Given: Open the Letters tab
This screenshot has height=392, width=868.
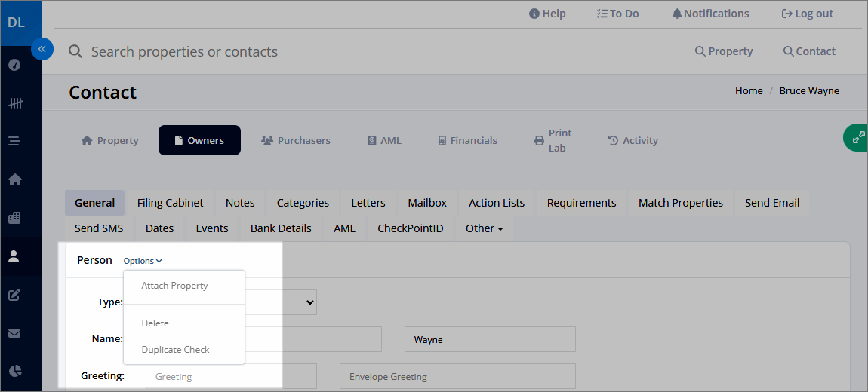Looking at the screenshot, I should click(368, 203).
